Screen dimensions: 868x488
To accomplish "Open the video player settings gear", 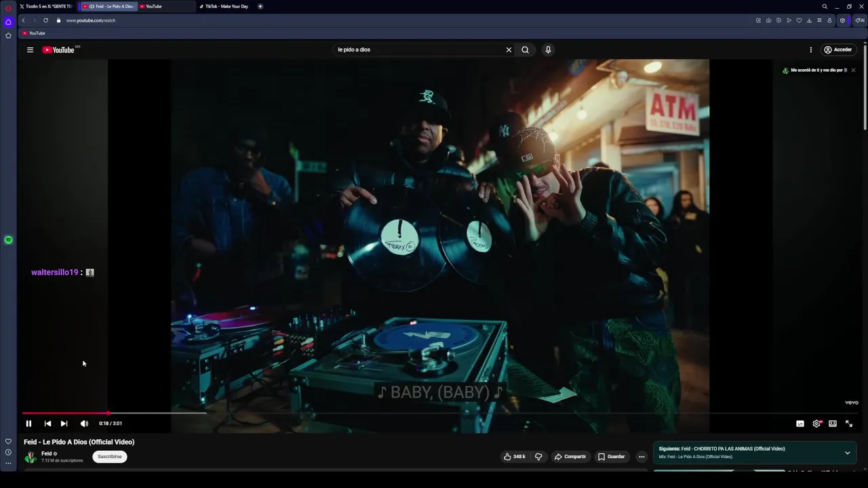I will 816,424.
